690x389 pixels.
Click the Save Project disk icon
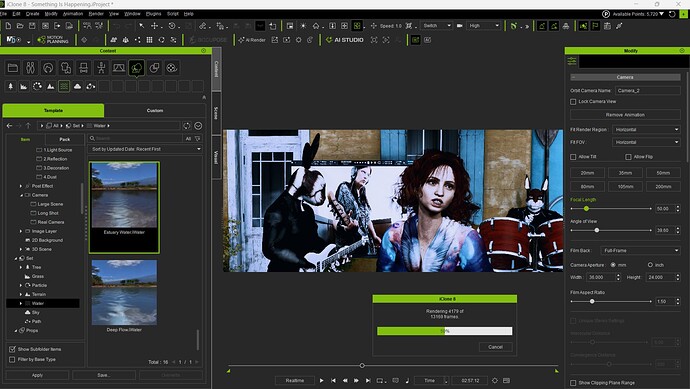click(32, 26)
